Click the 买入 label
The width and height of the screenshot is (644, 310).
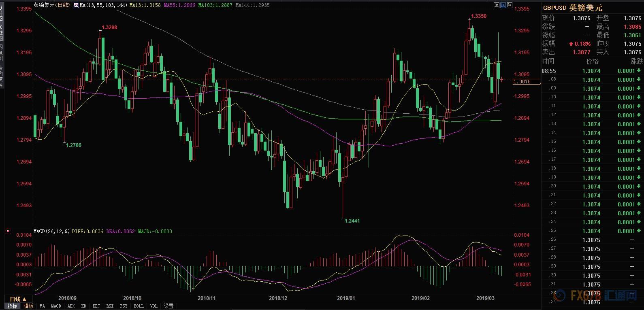point(603,52)
